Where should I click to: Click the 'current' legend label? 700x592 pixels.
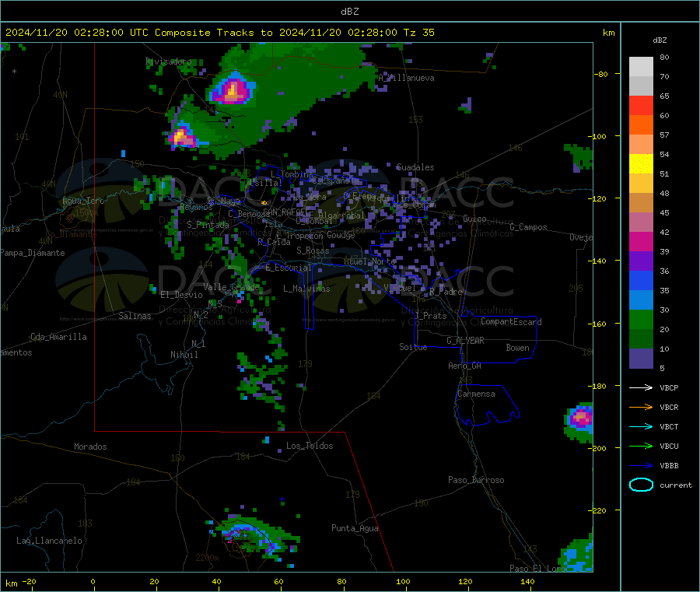(675, 485)
